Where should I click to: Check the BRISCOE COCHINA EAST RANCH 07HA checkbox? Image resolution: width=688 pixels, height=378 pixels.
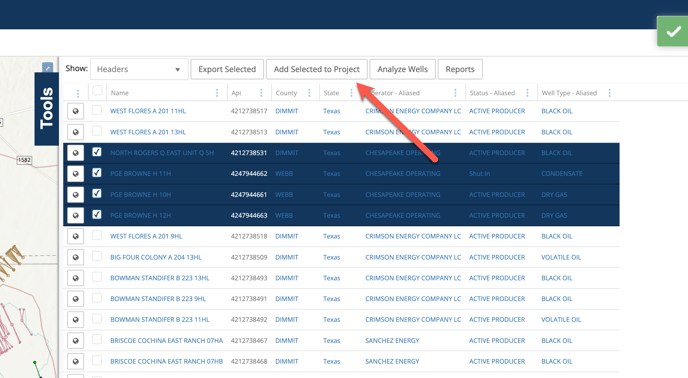(x=97, y=339)
